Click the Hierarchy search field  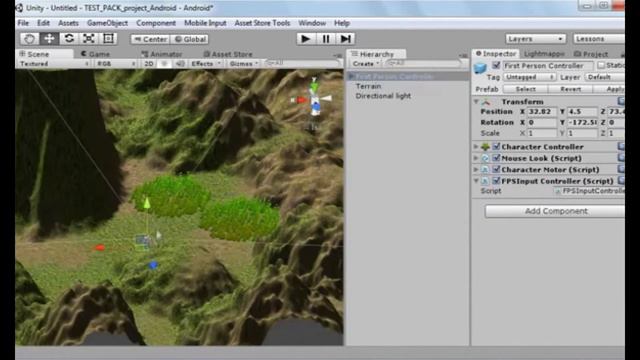[x=423, y=63]
